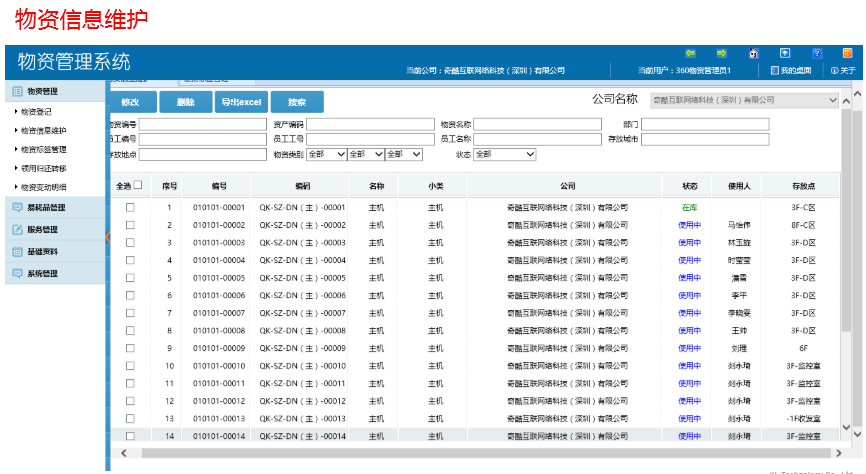Check the row 13 checkbox (010101-00013)
The image size is (866, 474).
point(130,419)
